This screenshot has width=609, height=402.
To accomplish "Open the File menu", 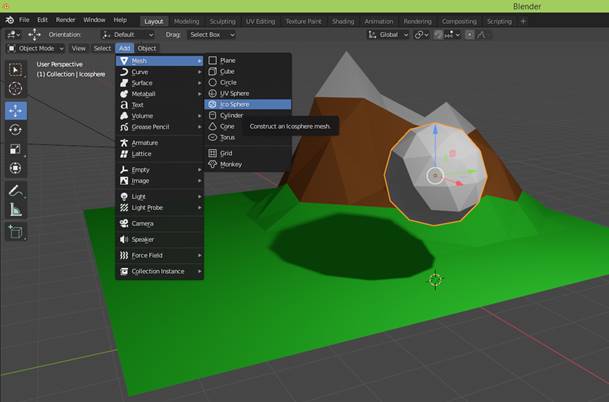I will pos(24,20).
